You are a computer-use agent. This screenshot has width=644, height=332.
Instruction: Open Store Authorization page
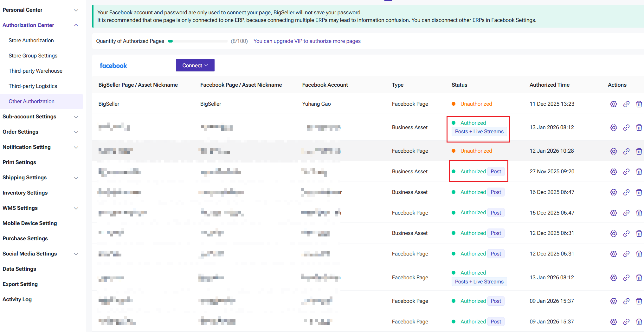(31, 40)
